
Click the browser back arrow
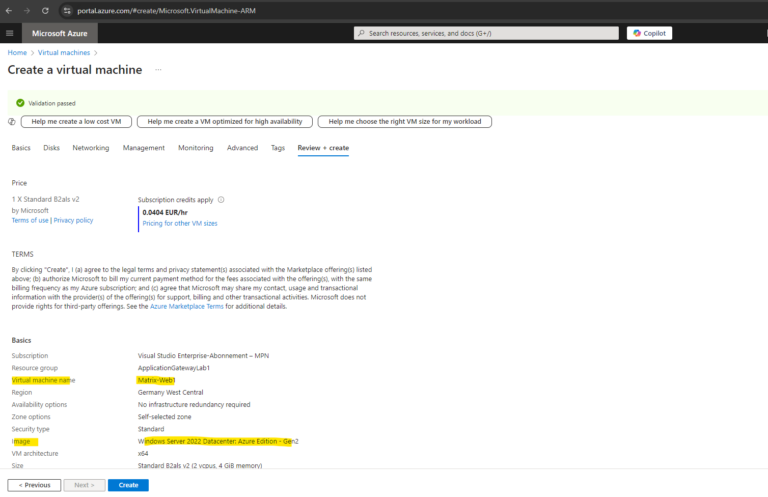tap(10, 11)
